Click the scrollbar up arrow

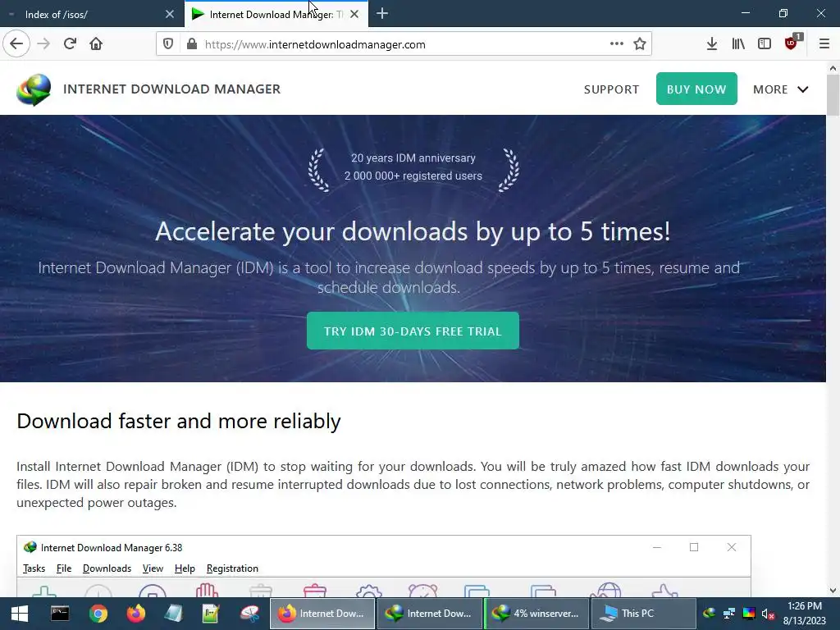833,68
